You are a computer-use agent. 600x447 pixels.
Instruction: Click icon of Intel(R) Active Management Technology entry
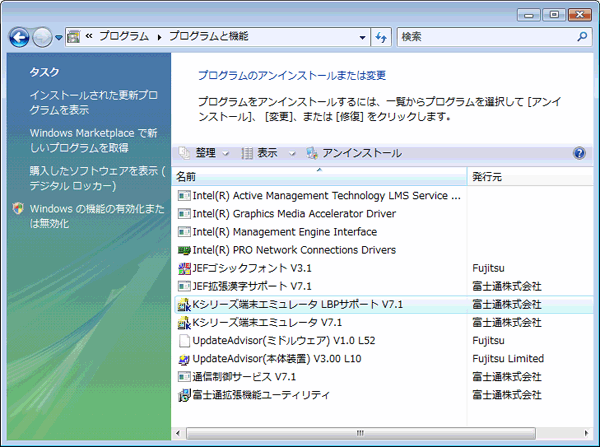click(x=184, y=196)
